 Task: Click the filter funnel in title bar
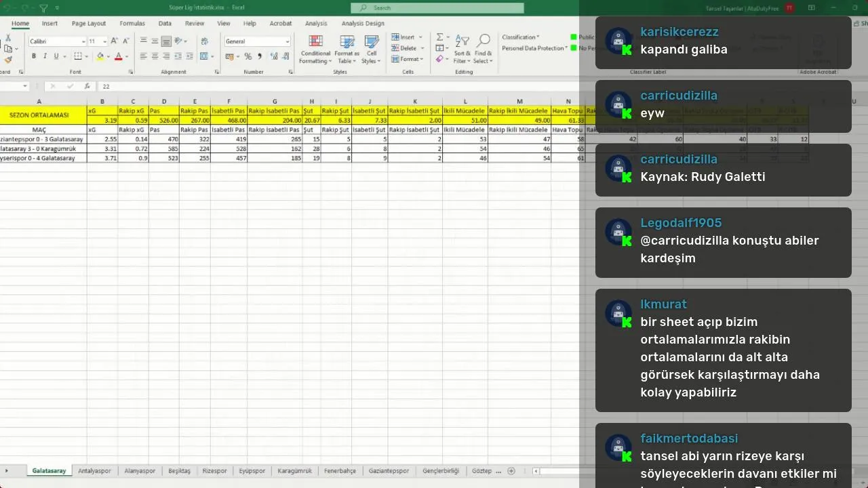(x=43, y=8)
